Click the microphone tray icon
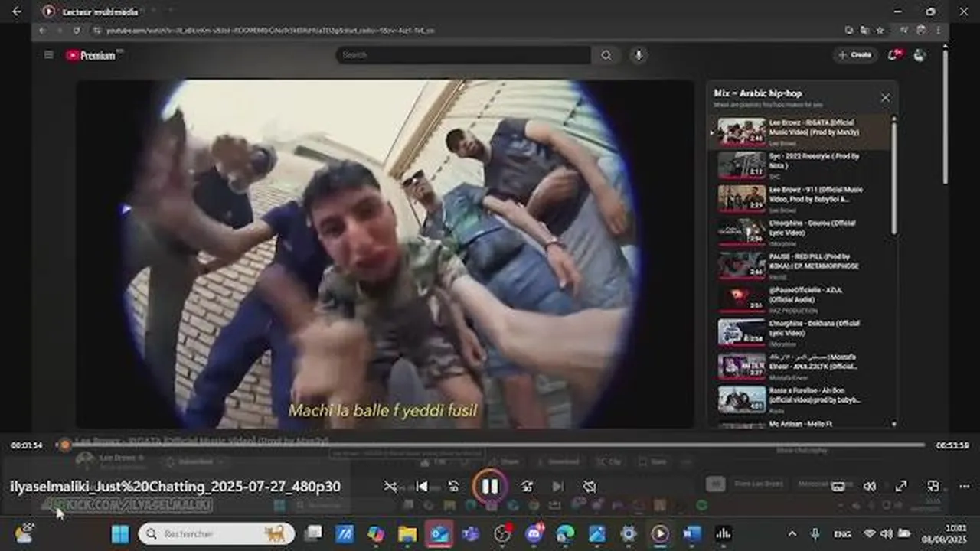This screenshot has width=980, height=551. click(x=815, y=533)
